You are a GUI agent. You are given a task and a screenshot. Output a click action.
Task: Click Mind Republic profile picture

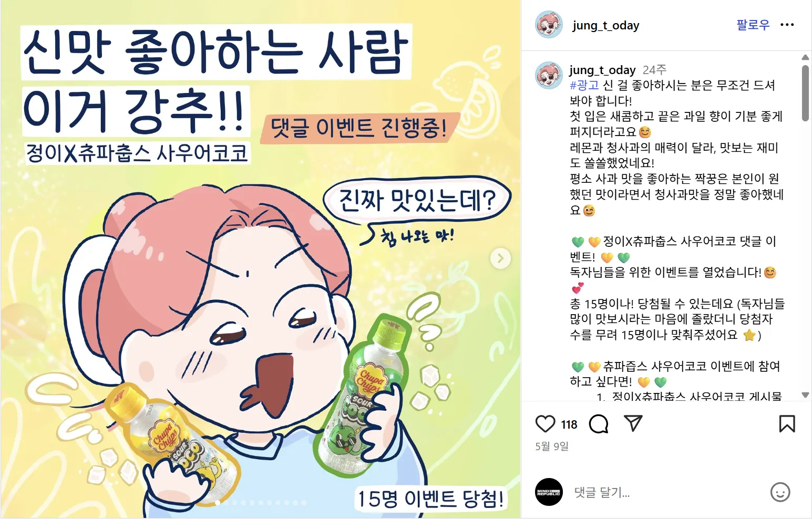549,492
